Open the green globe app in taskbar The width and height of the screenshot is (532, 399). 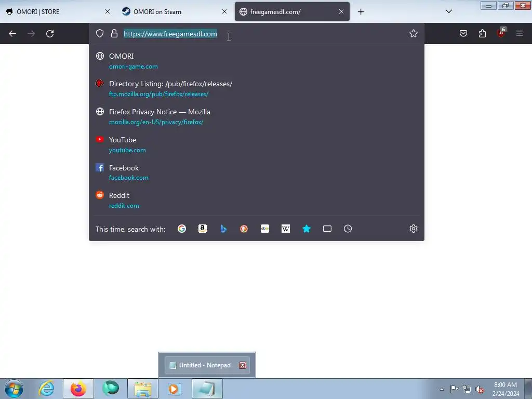coord(111,389)
